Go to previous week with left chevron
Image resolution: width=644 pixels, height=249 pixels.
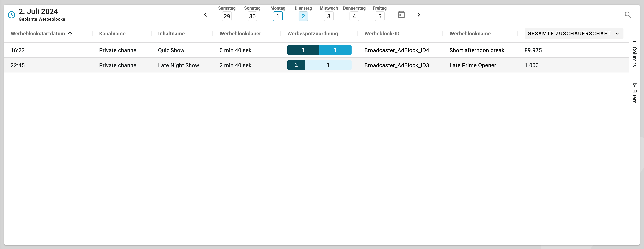tap(205, 15)
